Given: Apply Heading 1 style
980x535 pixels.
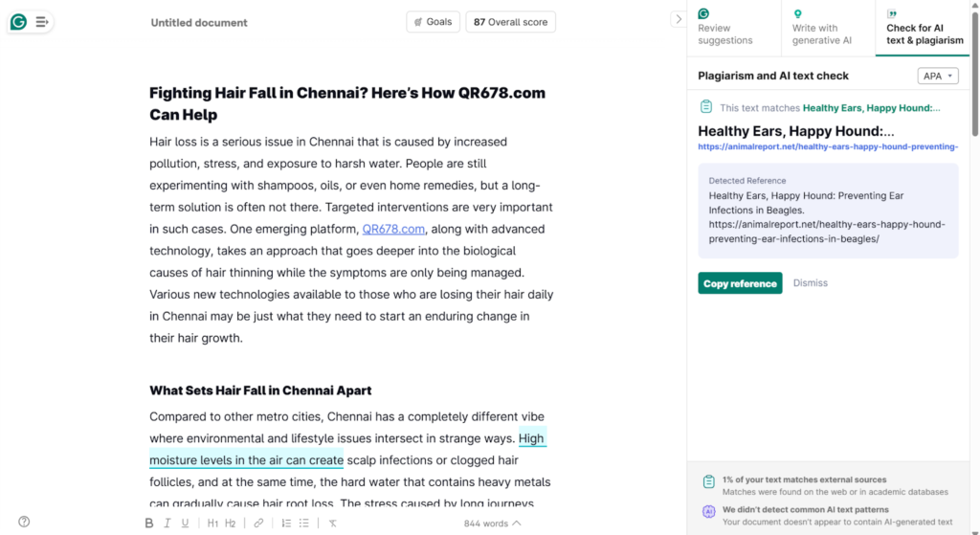Looking at the screenshot, I should coord(212,524).
